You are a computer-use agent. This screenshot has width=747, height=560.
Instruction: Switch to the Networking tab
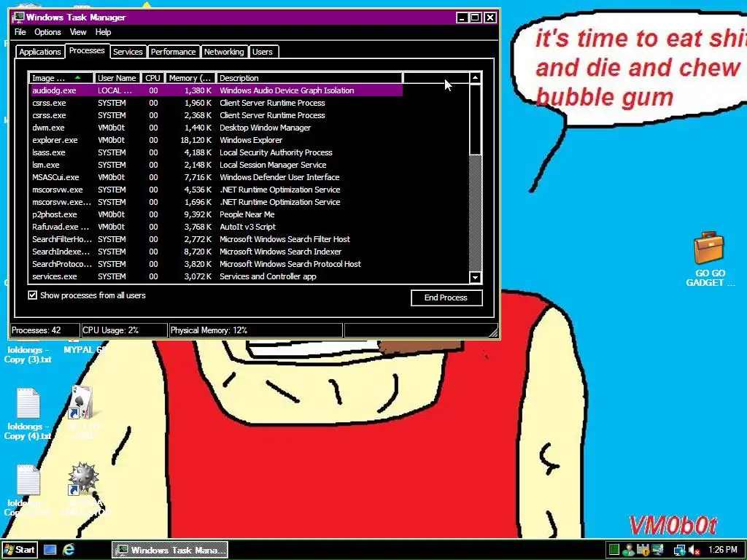(224, 52)
